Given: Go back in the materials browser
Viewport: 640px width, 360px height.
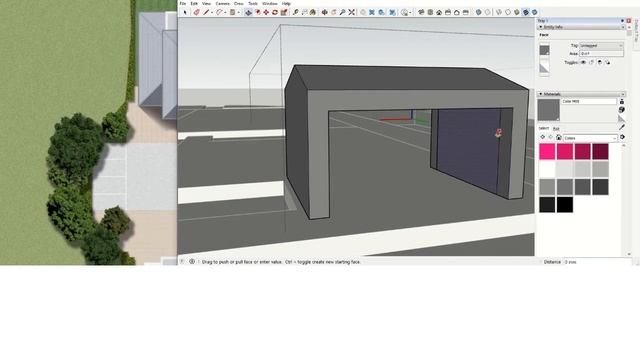Looking at the screenshot, I should click(542, 137).
